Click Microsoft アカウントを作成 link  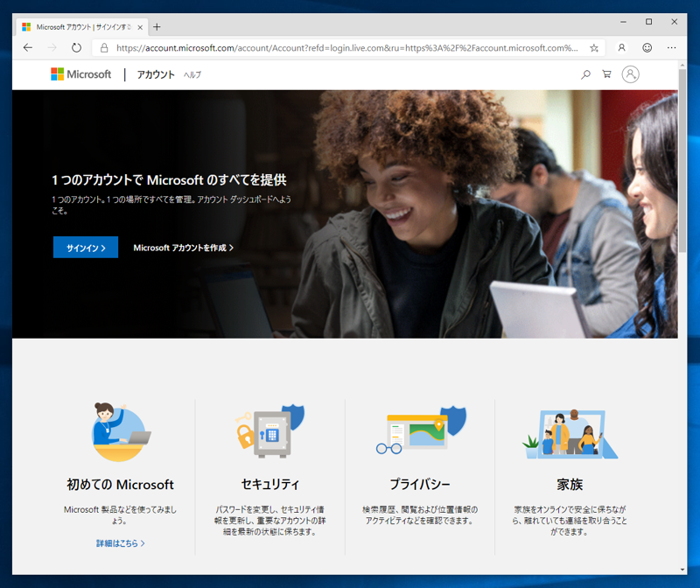(184, 248)
